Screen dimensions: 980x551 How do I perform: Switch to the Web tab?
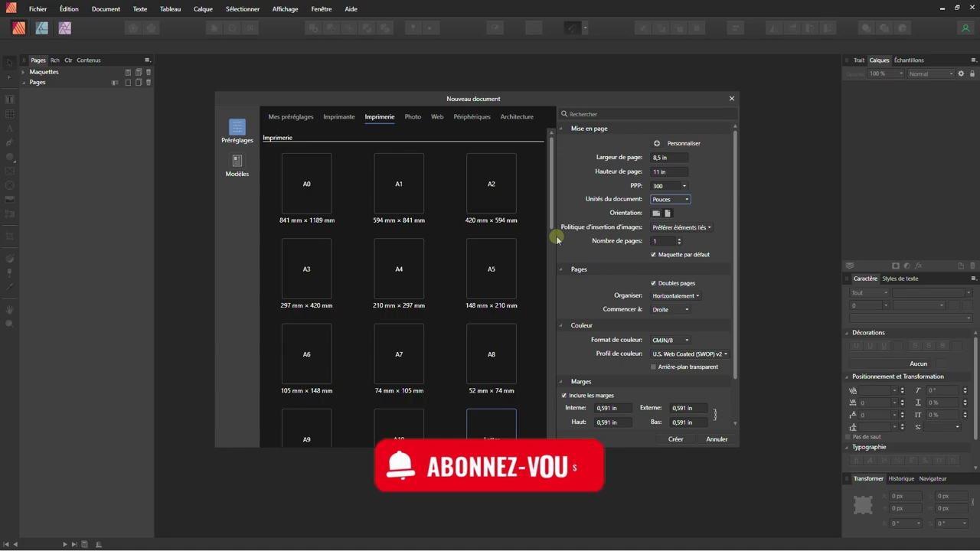click(437, 117)
